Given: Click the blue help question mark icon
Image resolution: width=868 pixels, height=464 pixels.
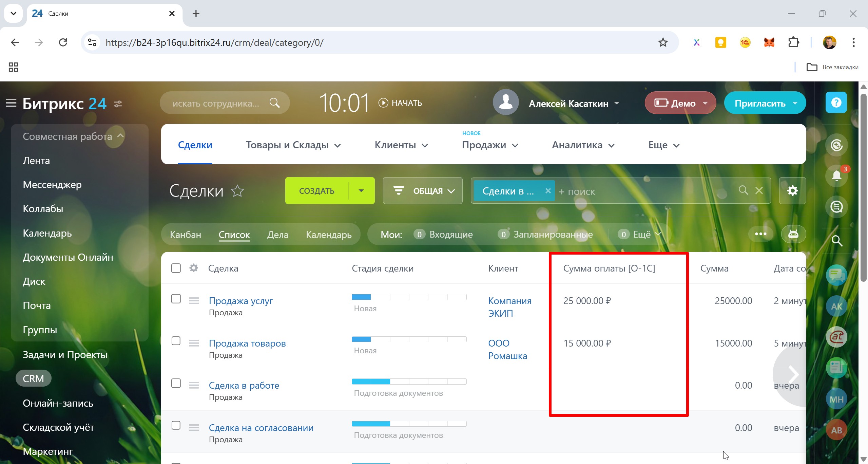Looking at the screenshot, I should click(836, 103).
